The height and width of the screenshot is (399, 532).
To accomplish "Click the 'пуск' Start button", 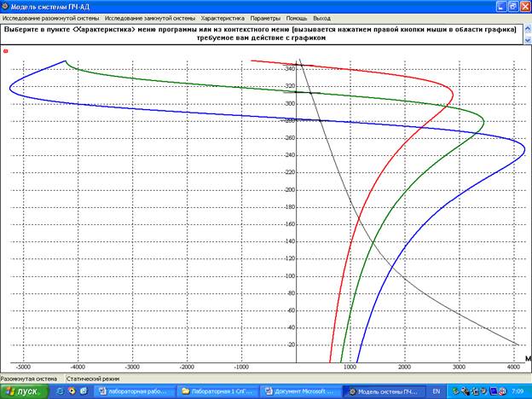I will coord(25,391).
